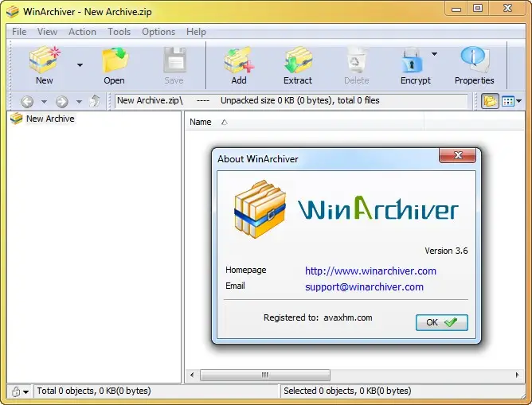
Task: Click the 'Registered to: avaxhm.com' text
Action: click(318, 318)
